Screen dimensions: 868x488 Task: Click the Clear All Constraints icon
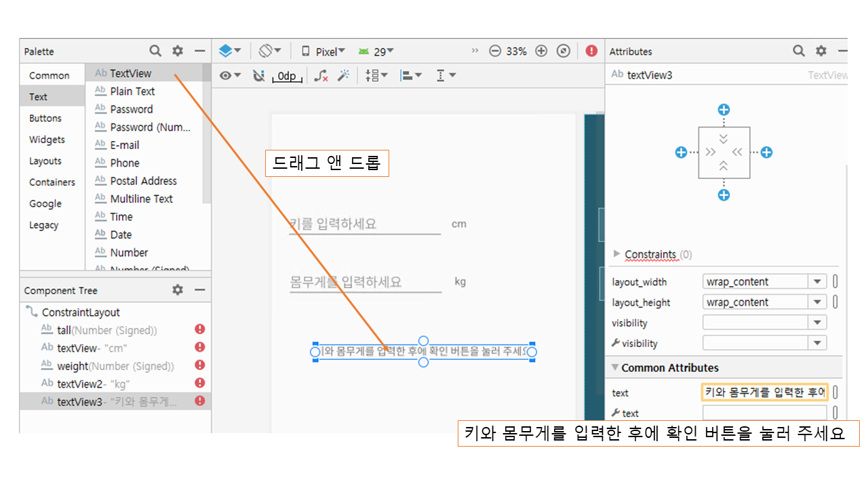[x=321, y=76]
